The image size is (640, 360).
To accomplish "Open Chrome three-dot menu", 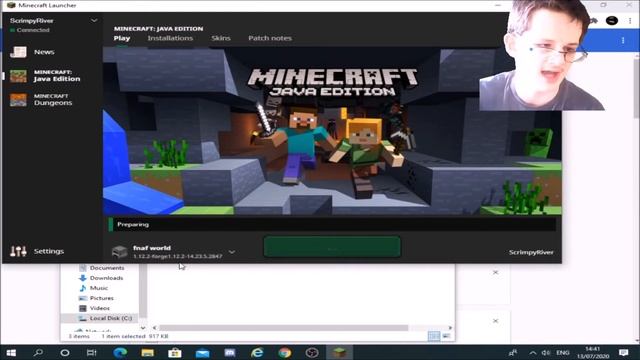I will click(630, 20).
